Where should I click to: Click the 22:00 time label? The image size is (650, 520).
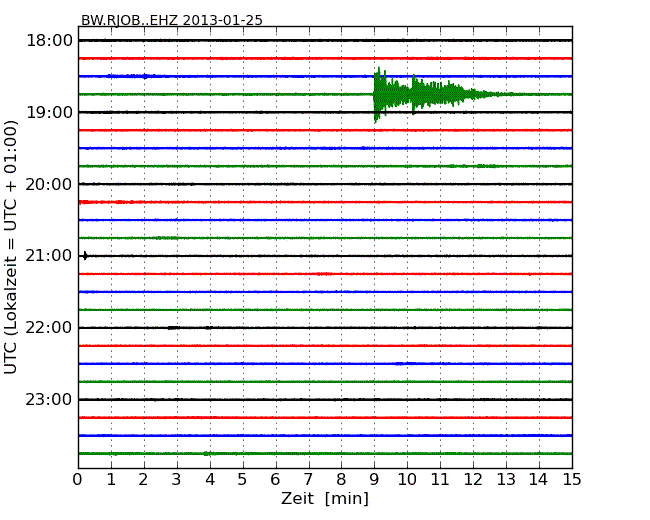[49, 328]
